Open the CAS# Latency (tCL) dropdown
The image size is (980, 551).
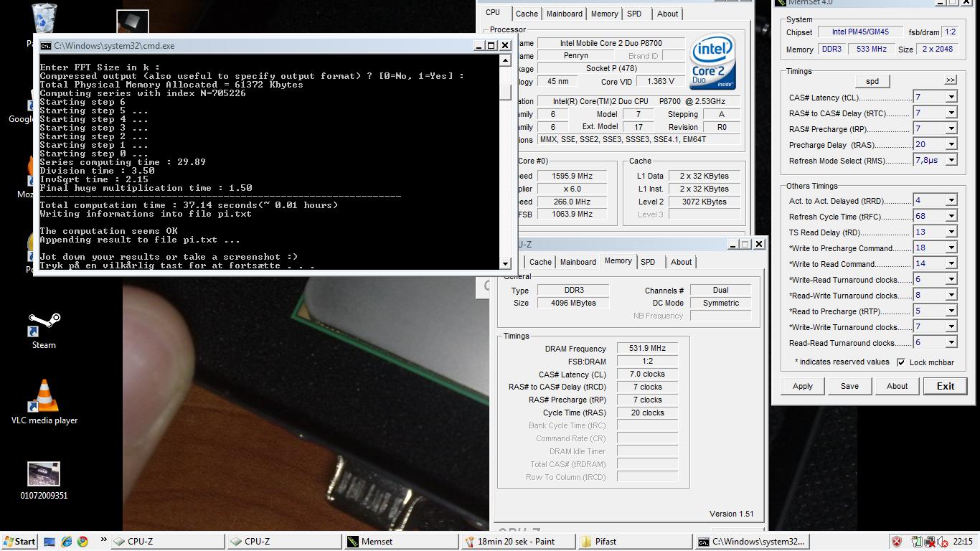point(951,97)
